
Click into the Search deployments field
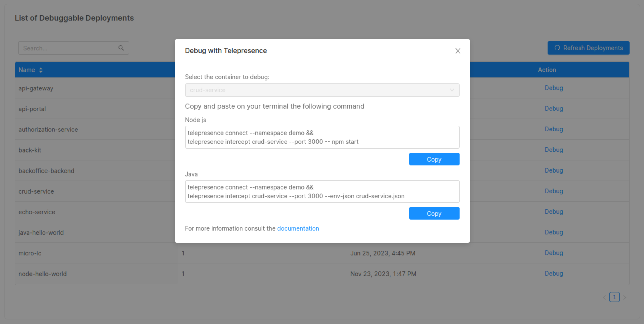click(x=68, y=48)
